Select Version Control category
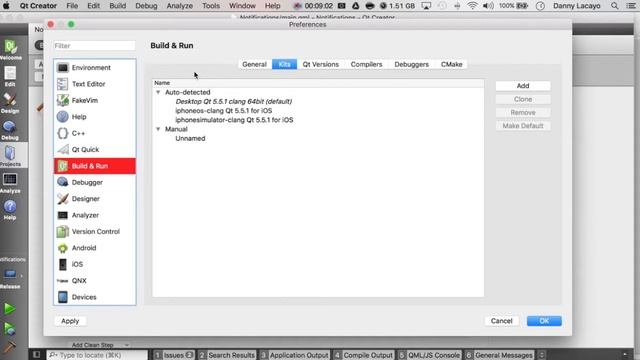 coord(94,231)
